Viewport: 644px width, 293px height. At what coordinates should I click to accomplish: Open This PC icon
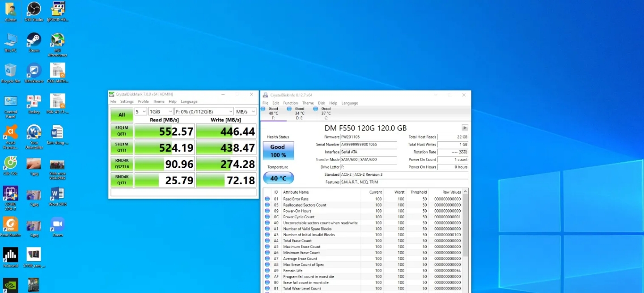(x=11, y=43)
